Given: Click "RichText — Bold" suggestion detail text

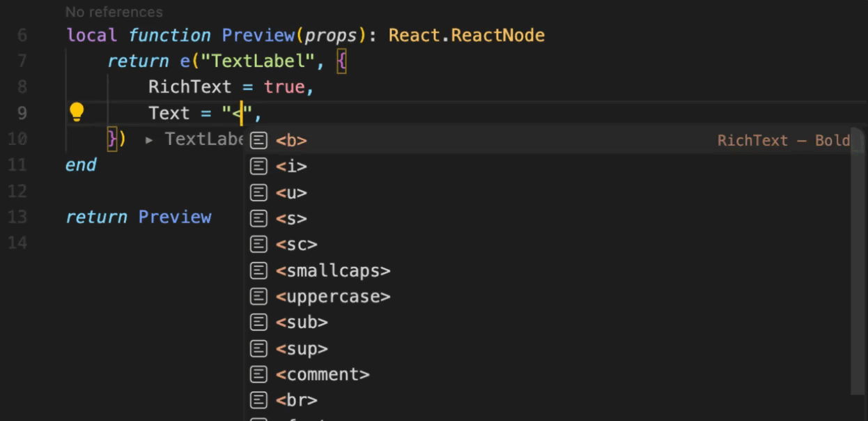Looking at the screenshot, I should pos(784,140).
